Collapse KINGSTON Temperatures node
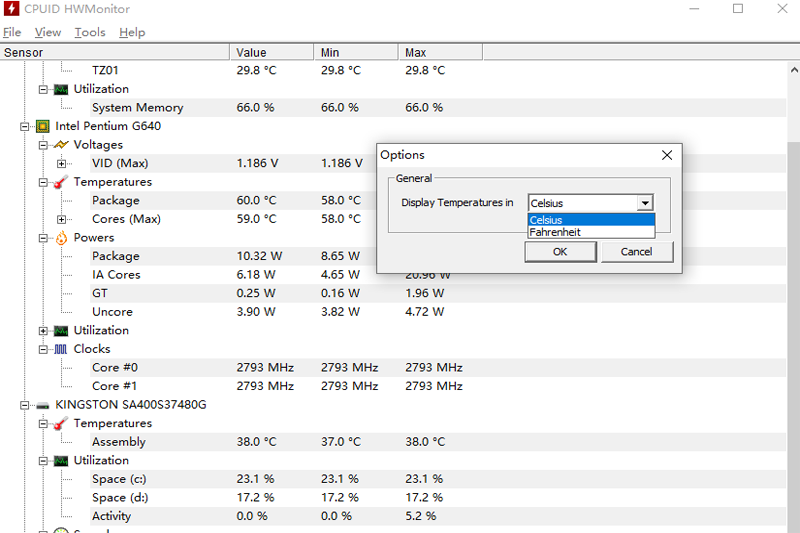The height and width of the screenshot is (533, 800). click(x=43, y=424)
